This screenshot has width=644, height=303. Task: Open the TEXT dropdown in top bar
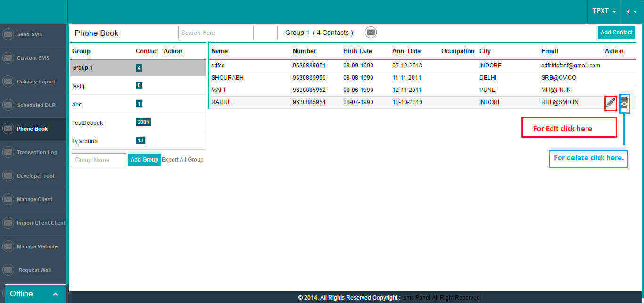604,11
